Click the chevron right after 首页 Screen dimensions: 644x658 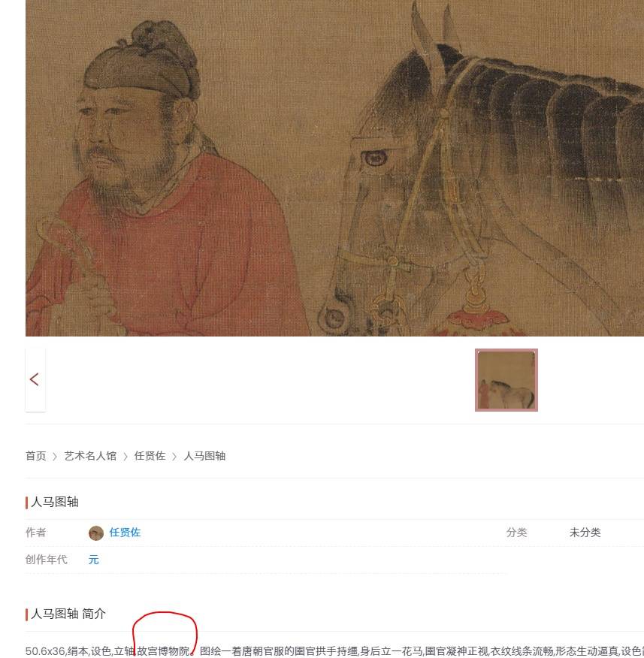[x=55, y=457]
